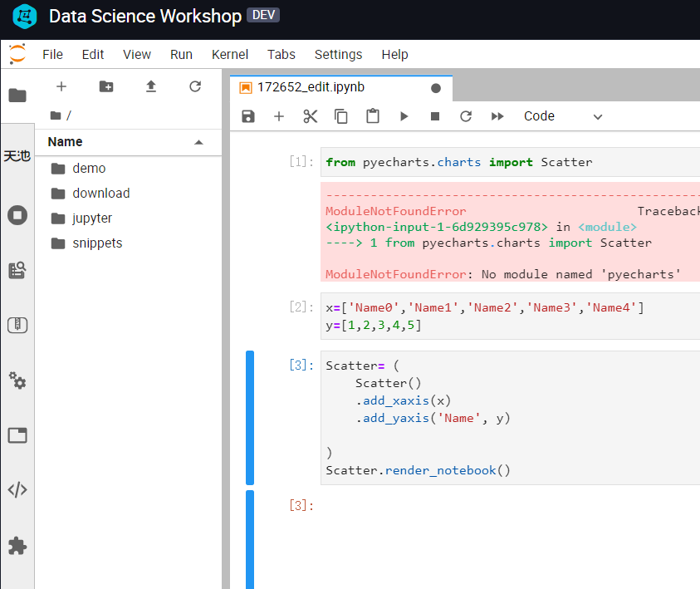700x589 pixels.
Task: Paste cell from clipboard
Action: pyautogui.click(x=373, y=116)
